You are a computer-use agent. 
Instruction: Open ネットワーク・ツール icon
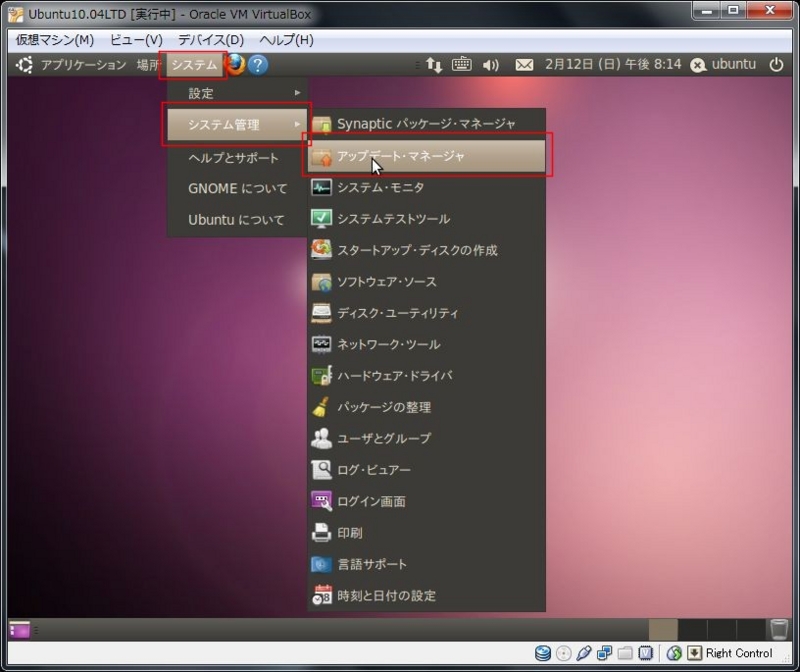(x=321, y=344)
